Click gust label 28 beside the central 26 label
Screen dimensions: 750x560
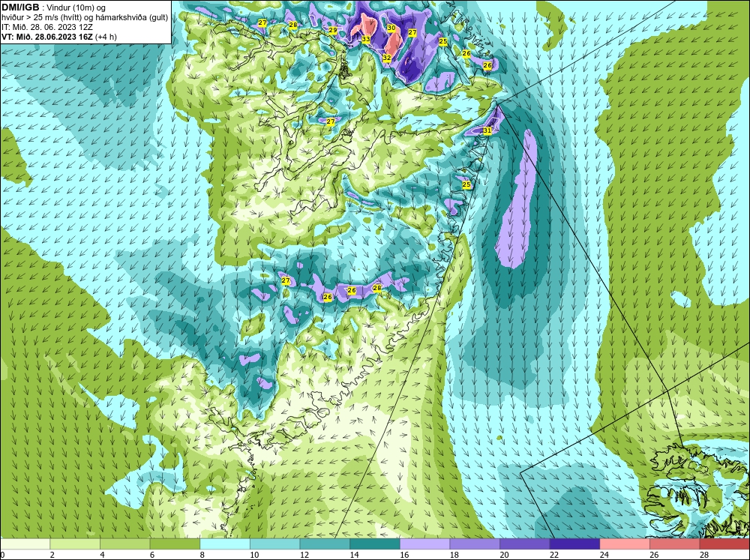[377, 288]
